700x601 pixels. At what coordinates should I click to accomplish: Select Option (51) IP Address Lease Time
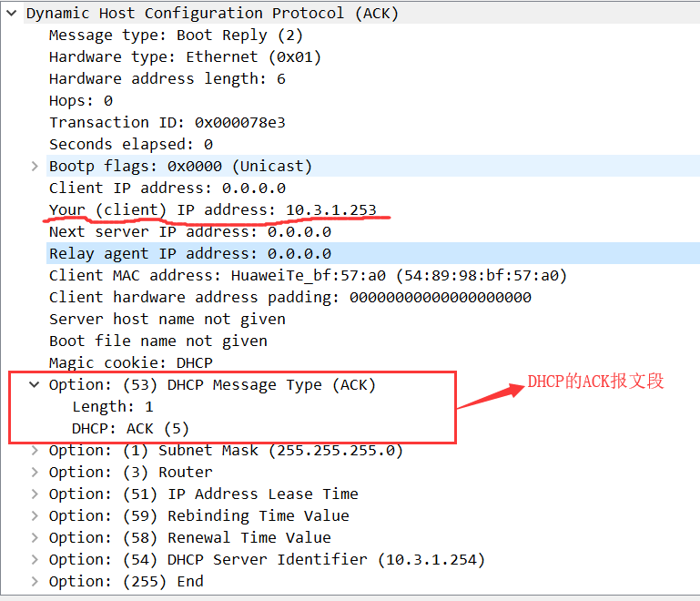click(204, 494)
